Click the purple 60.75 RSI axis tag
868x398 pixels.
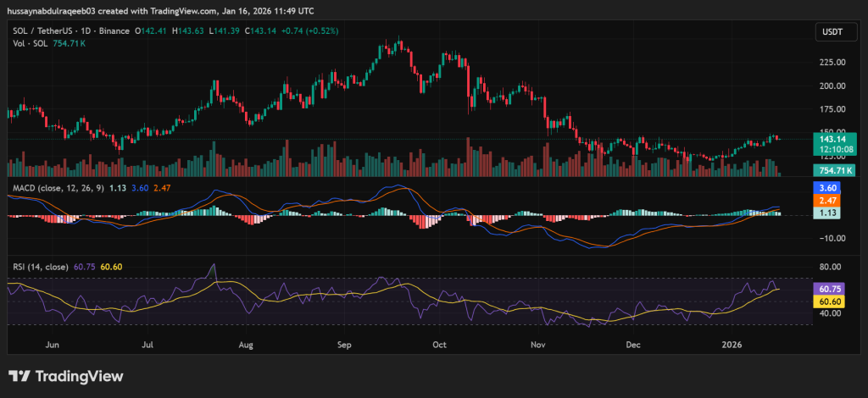(828, 288)
